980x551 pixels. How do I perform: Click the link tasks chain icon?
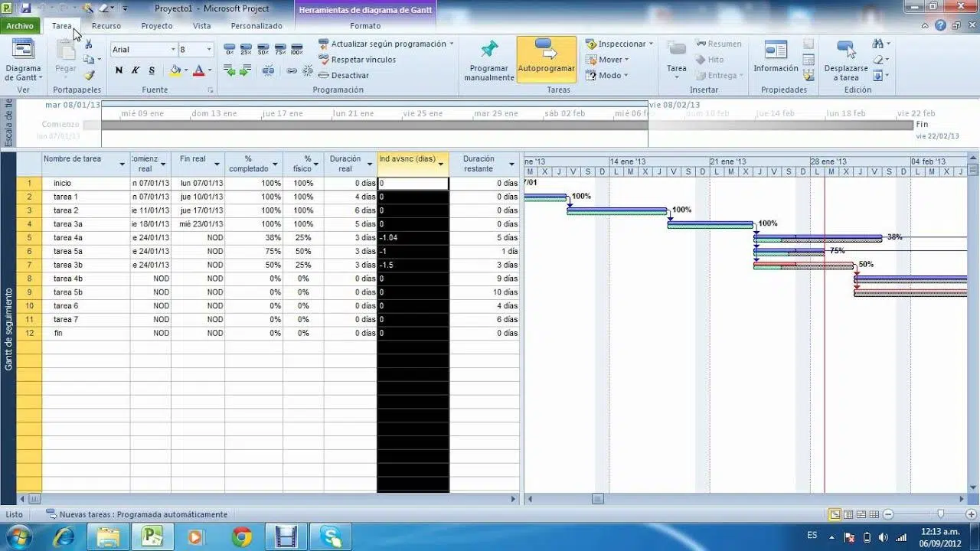[x=292, y=70]
